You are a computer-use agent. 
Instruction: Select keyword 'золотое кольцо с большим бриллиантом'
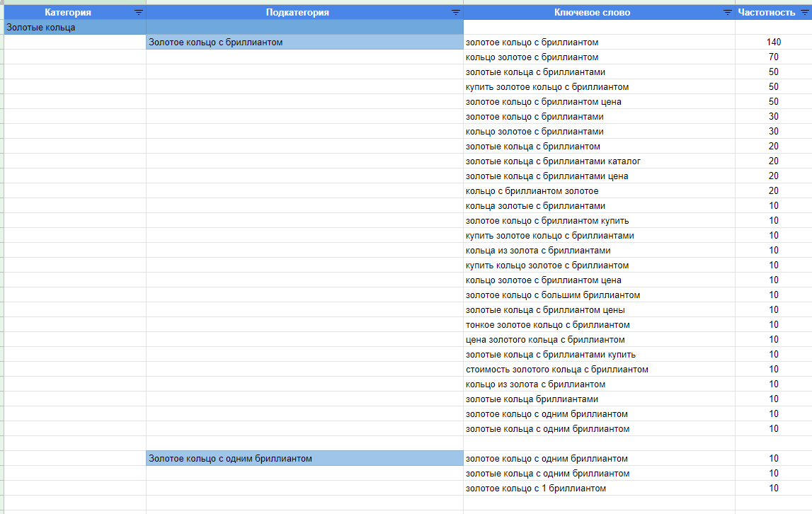click(x=553, y=295)
